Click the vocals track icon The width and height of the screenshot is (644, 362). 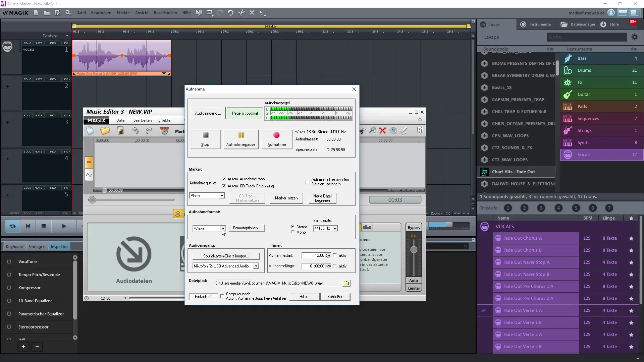[x=7, y=47]
